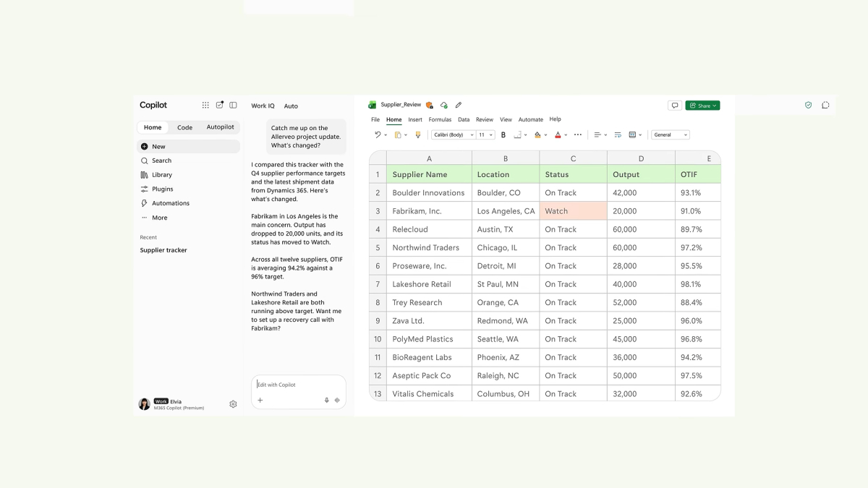The height and width of the screenshot is (488, 868).
Task: Switch to the Review ribbon tab
Action: click(485, 120)
